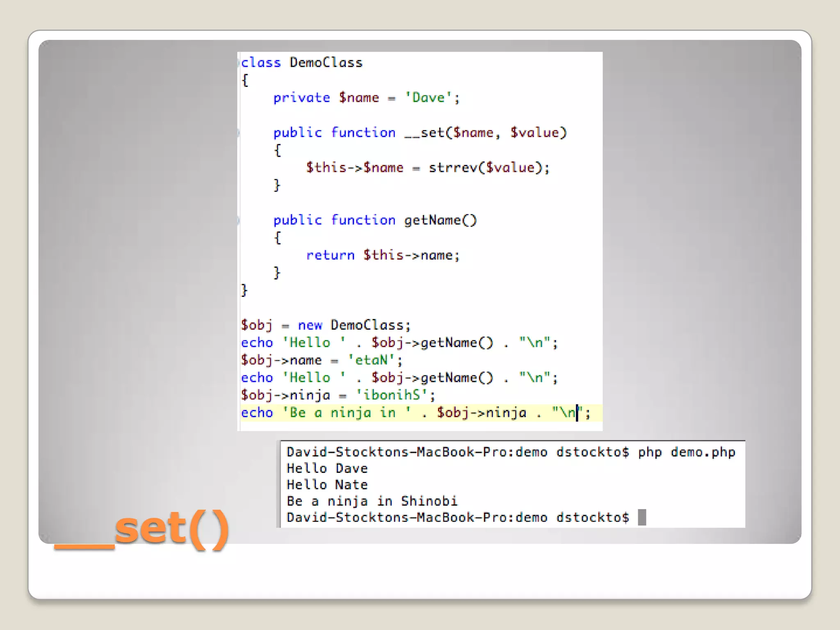
Task: Click the highlighted 'Be a ninja in' echo line
Action: (x=421, y=413)
